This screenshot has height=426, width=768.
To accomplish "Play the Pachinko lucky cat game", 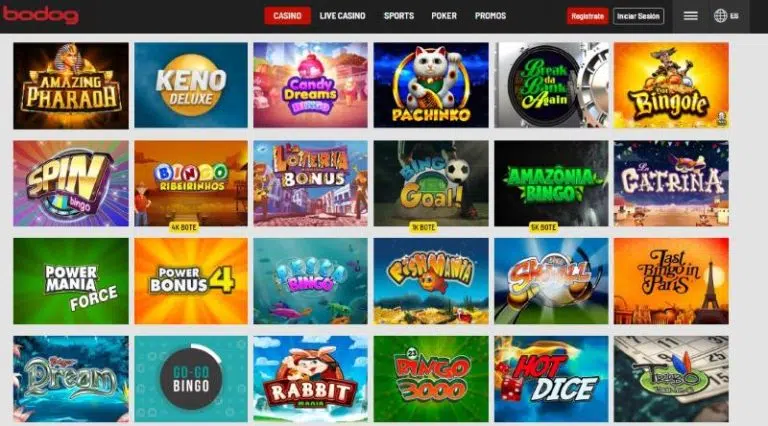I will point(431,85).
